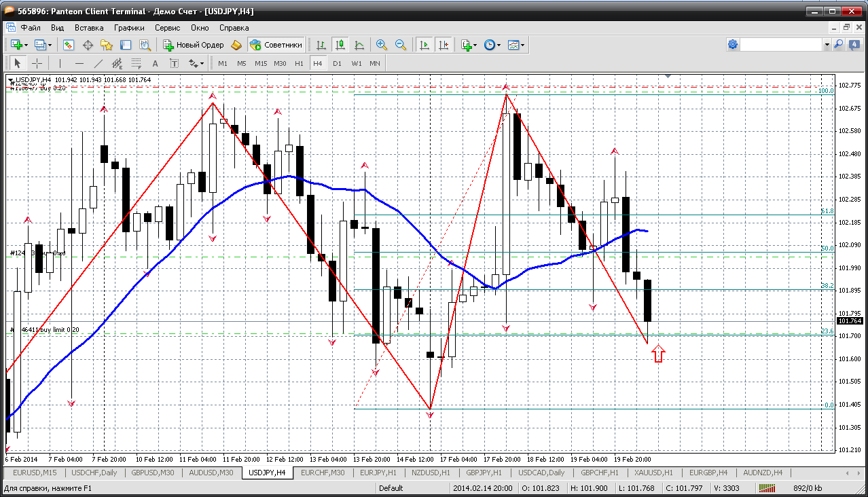Screen dimensions: 868x497
Task: Switch to the EURJPY,H1 chart tab
Action: 377,473
